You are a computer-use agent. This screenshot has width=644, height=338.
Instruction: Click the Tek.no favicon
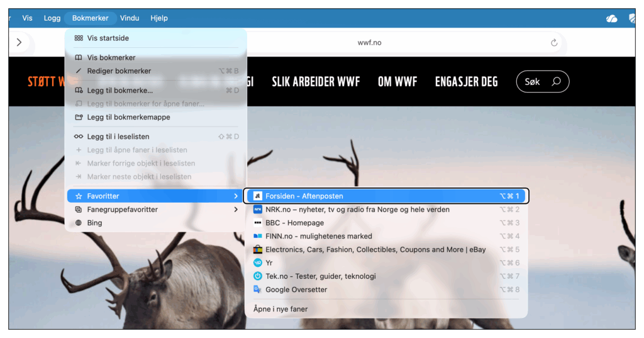tap(257, 276)
